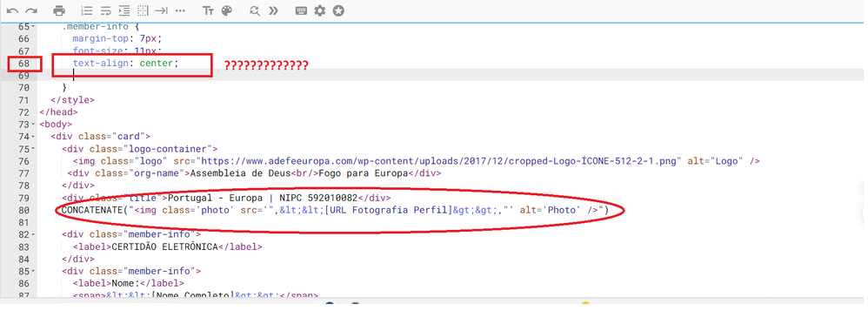This screenshot has width=868, height=324.
Task: Click line number 80 in gutter
Action: [23, 210]
